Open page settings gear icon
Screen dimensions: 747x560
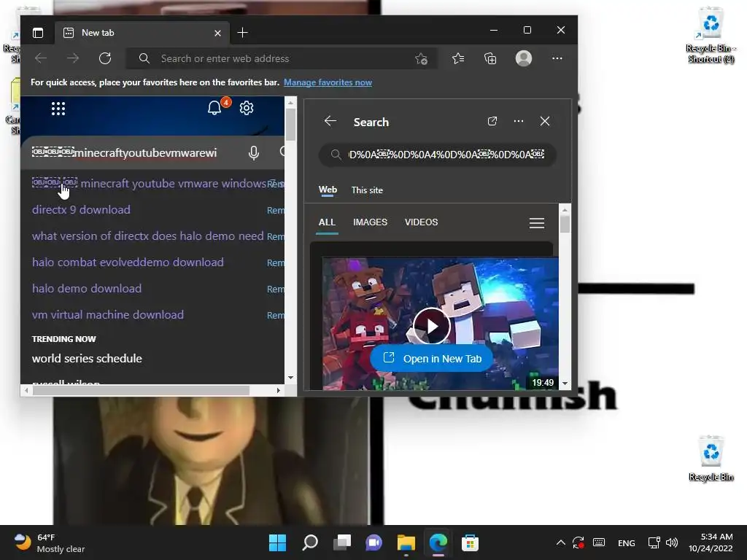tap(247, 108)
